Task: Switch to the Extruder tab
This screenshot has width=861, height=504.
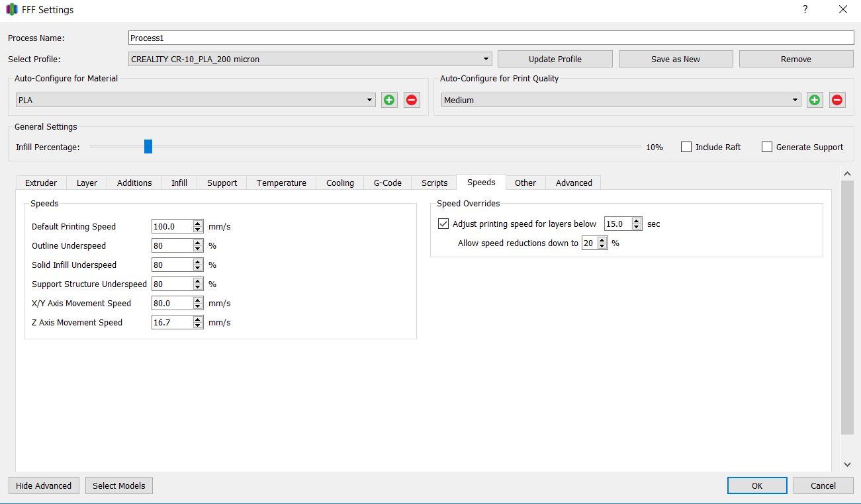Action: (x=41, y=183)
